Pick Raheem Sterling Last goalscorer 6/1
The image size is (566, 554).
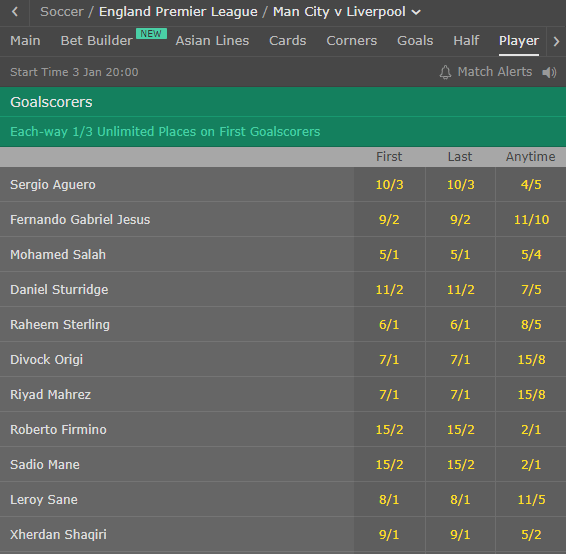(x=460, y=324)
